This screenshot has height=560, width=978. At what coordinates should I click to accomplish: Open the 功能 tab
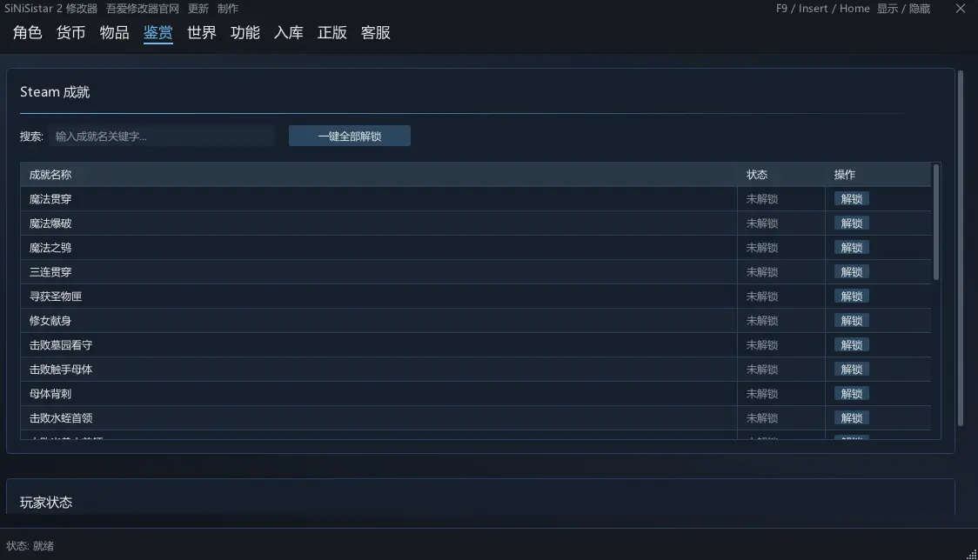click(x=245, y=32)
